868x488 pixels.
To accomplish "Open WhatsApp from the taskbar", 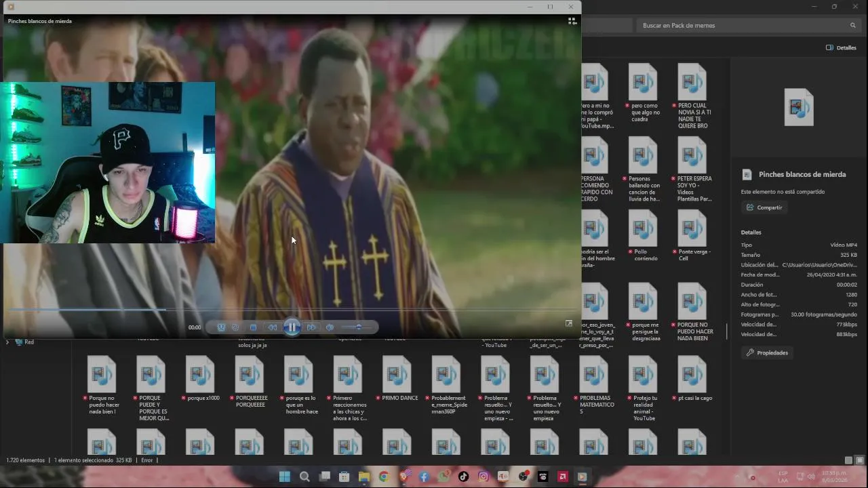I will [x=443, y=476].
